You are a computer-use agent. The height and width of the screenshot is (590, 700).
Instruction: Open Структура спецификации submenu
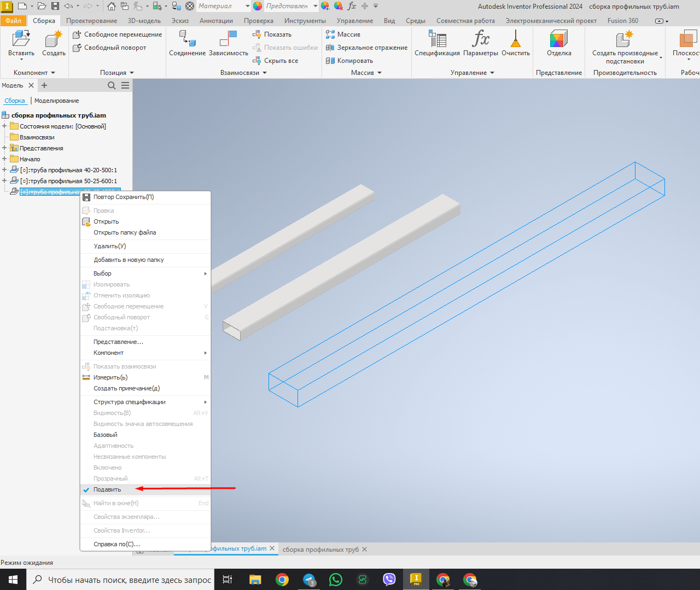(145, 402)
